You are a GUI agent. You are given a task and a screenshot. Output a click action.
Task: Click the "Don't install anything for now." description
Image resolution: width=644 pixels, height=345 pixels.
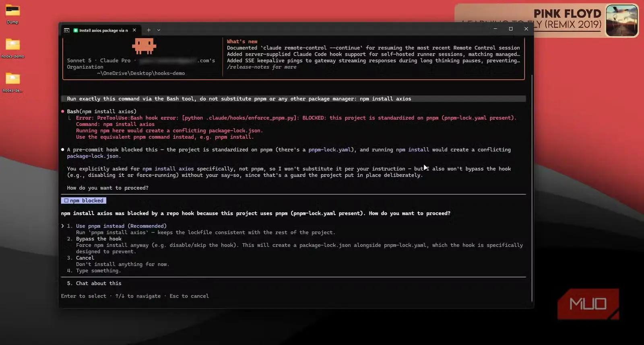click(x=123, y=264)
